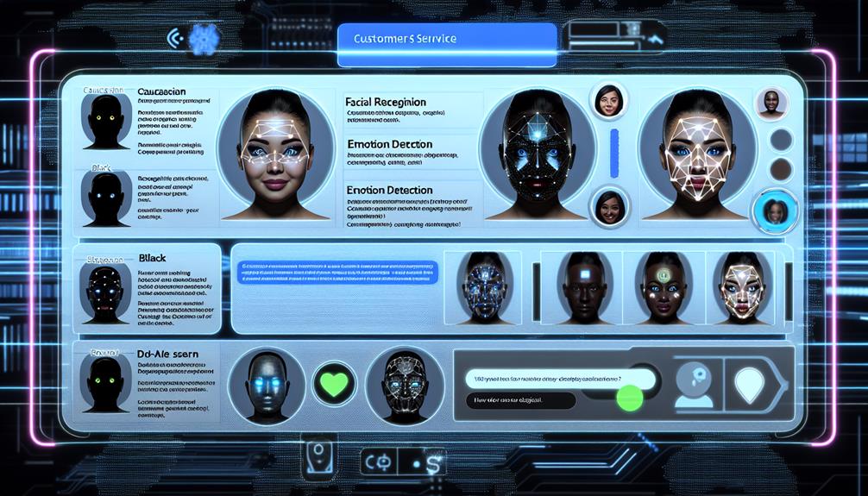Select small avatar above the blue slider
The image size is (868, 496).
point(608,101)
